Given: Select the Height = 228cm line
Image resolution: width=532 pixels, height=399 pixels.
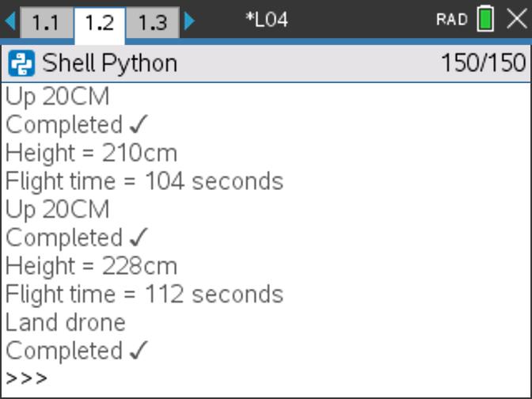Looking at the screenshot, I should (x=91, y=266).
